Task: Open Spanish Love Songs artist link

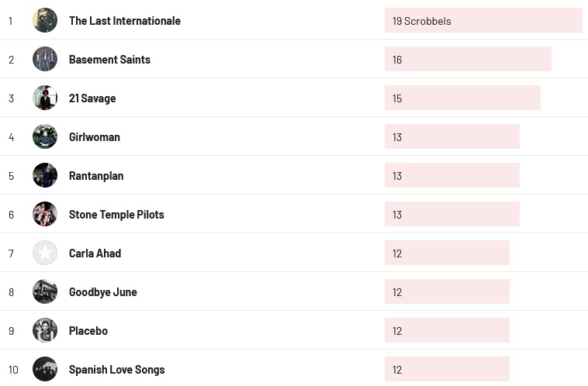Action: coord(116,370)
